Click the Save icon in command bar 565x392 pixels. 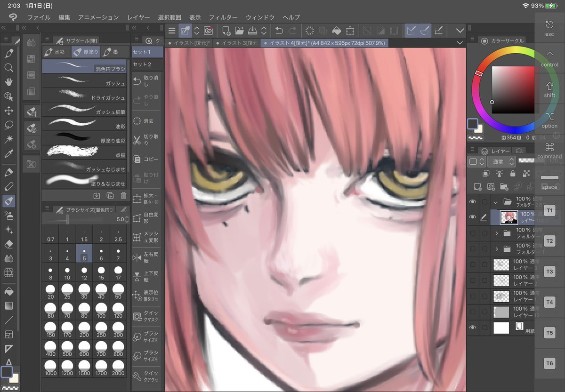(x=252, y=31)
